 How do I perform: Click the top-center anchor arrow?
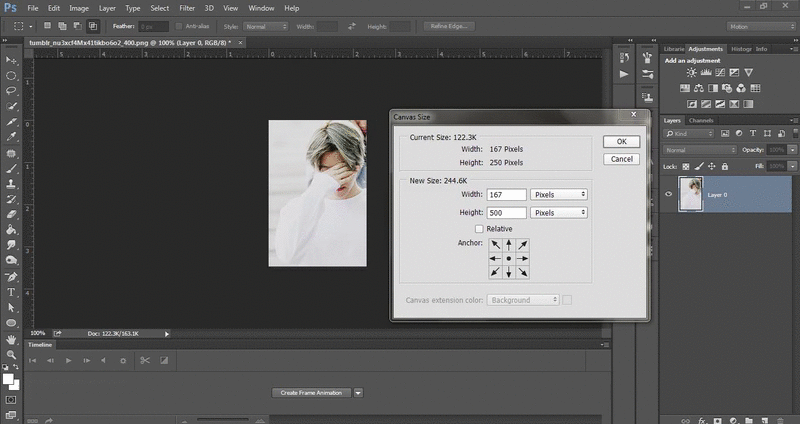(x=509, y=244)
